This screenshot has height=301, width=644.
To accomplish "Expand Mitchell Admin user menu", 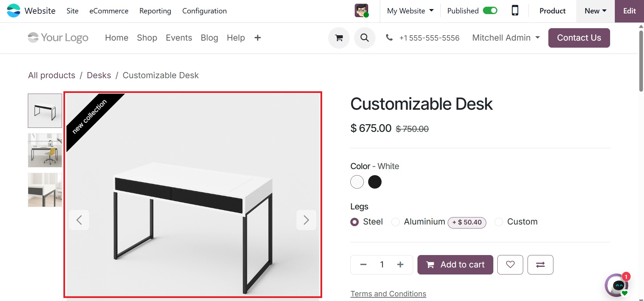I will pyautogui.click(x=506, y=38).
